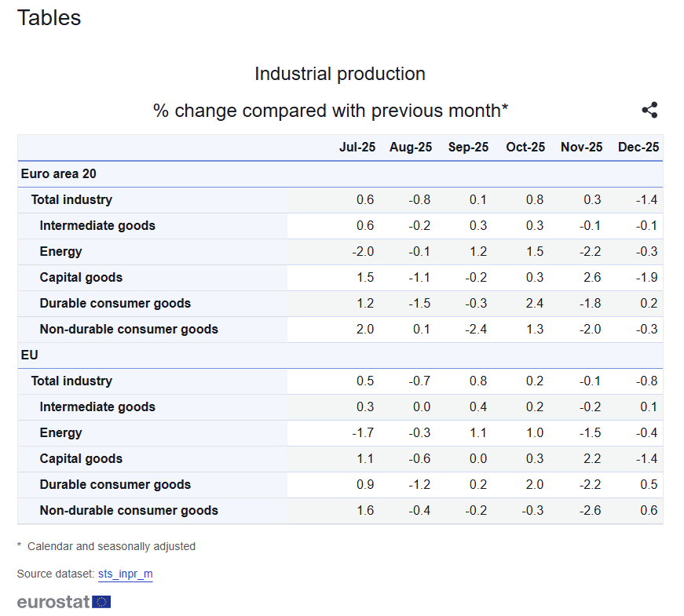Click the Nov-25 column header

[x=582, y=148]
